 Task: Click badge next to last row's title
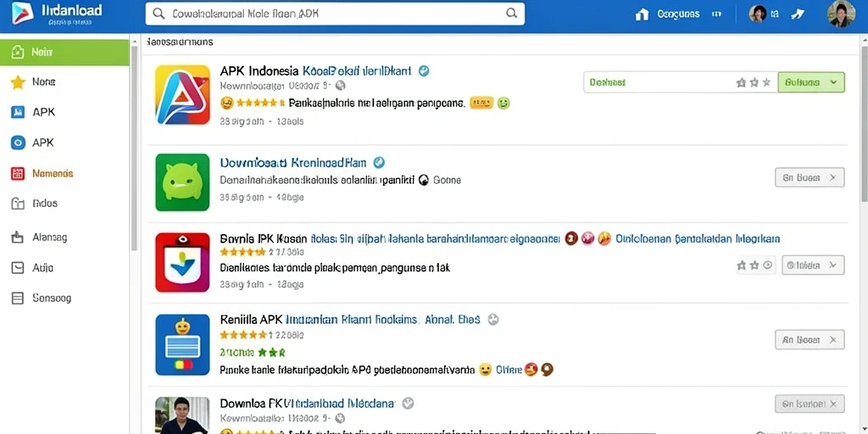click(x=408, y=403)
